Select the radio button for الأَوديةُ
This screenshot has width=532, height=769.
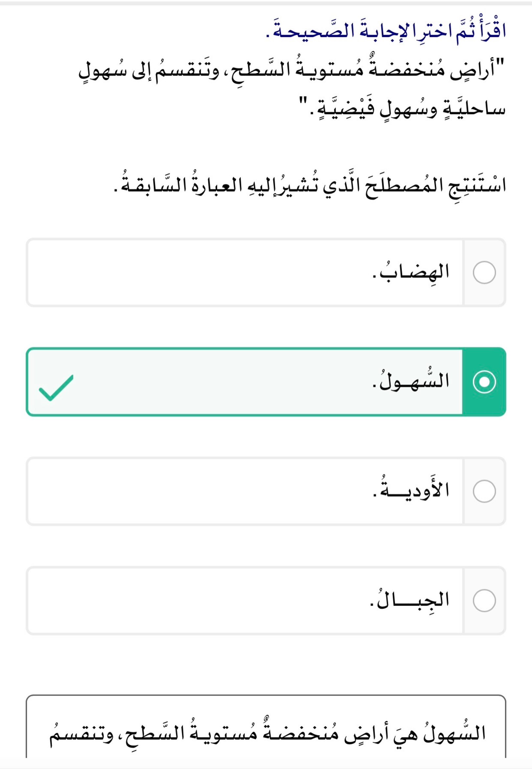pos(484,491)
